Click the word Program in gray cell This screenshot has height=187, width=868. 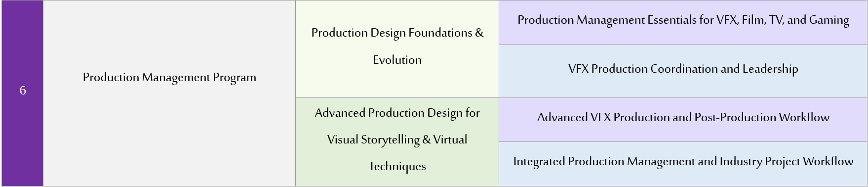(x=234, y=78)
